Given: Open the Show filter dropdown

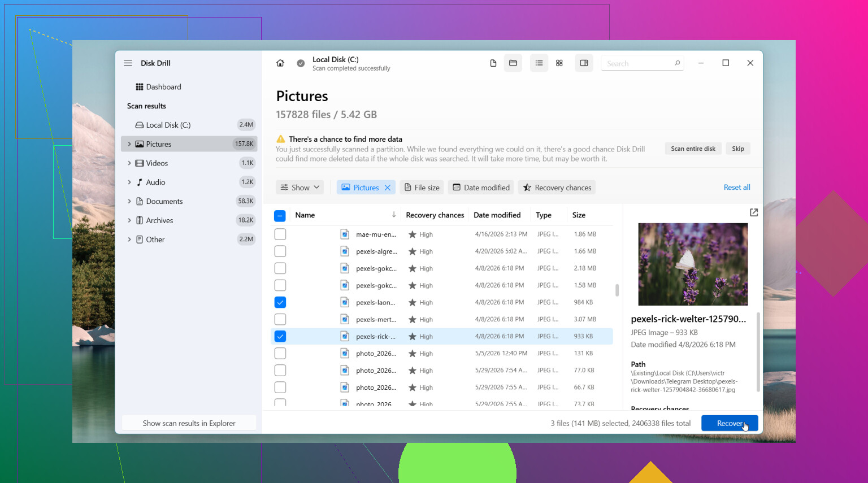Looking at the screenshot, I should click(300, 188).
